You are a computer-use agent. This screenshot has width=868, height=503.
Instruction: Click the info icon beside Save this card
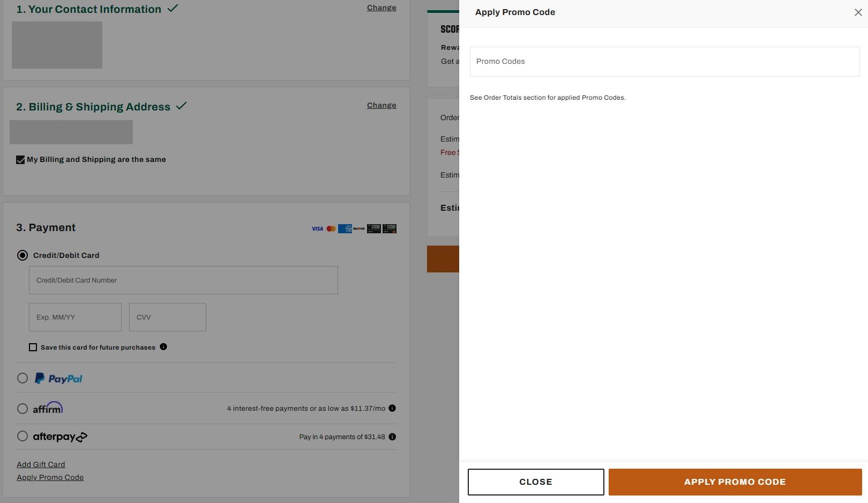pos(163,347)
